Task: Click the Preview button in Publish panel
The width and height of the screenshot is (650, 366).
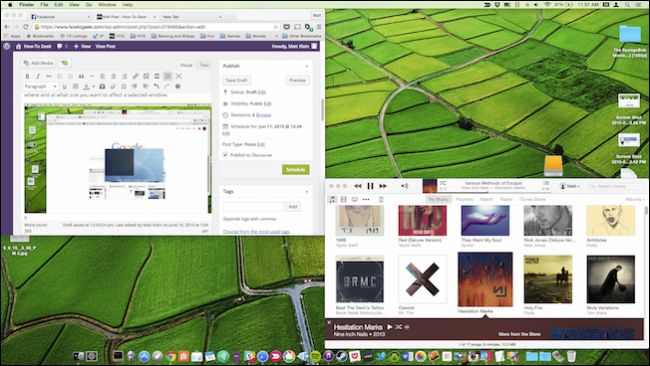Action: pyautogui.click(x=297, y=80)
